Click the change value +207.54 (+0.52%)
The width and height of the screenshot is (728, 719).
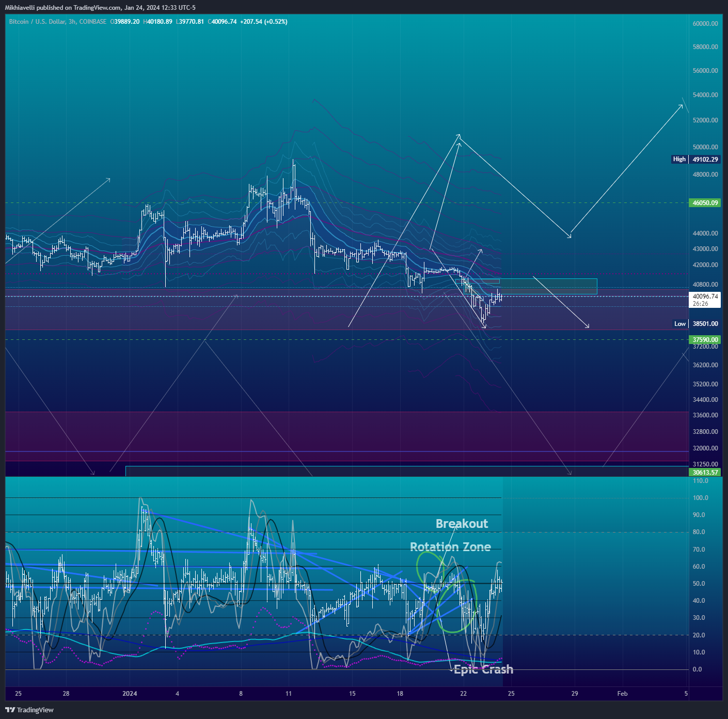(264, 22)
